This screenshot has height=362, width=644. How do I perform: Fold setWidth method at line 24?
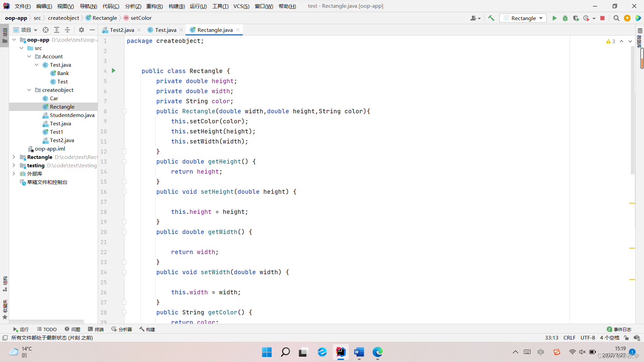pyautogui.click(x=124, y=272)
